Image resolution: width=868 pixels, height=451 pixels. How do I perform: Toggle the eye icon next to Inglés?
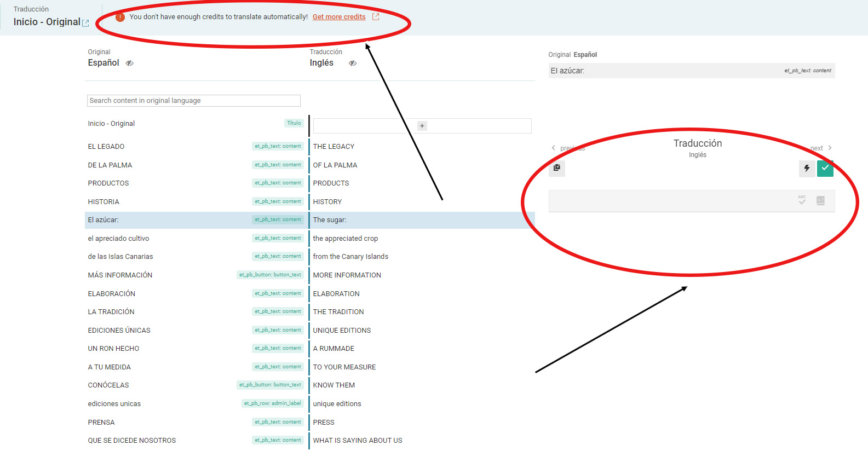click(x=353, y=63)
